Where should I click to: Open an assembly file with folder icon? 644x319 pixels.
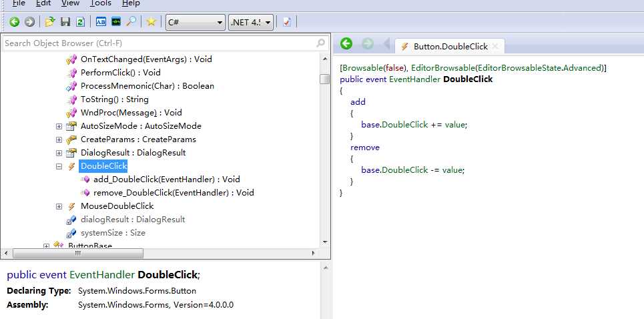50,22
